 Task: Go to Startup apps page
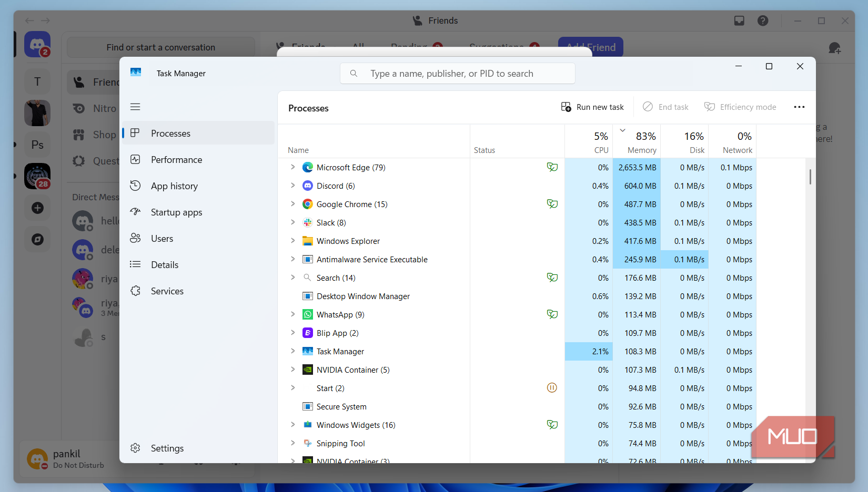pos(198,212)
